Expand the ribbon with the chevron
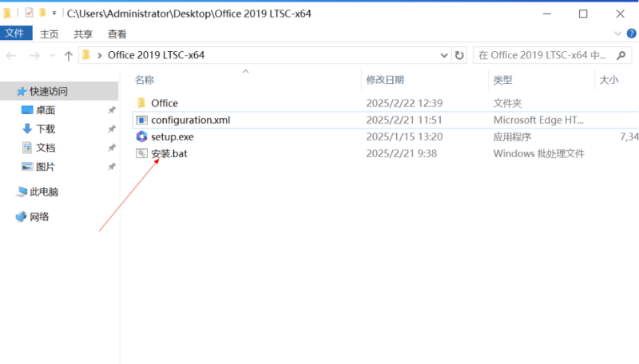Screen dimensions: 639x364 tap(617, 34)
